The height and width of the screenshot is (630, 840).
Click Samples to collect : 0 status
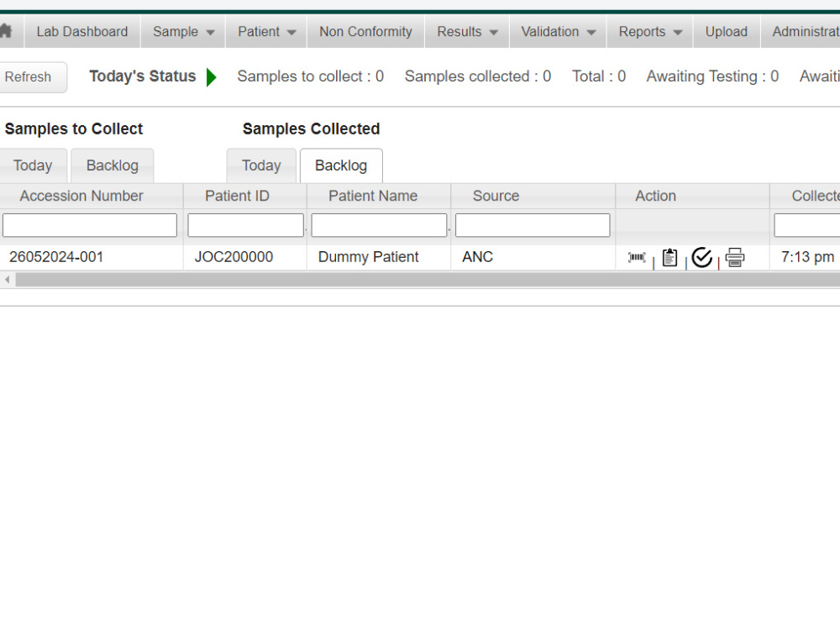(x=310, y=76)
